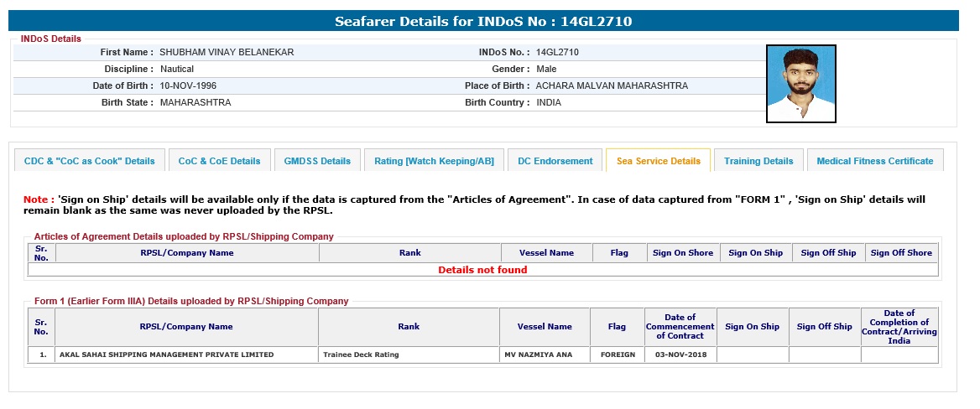Image resolution: width=980 pixels, height=409 pixels.
Task: Click the Trainee Deck Rating rank cell
Action: click(361, 355)
